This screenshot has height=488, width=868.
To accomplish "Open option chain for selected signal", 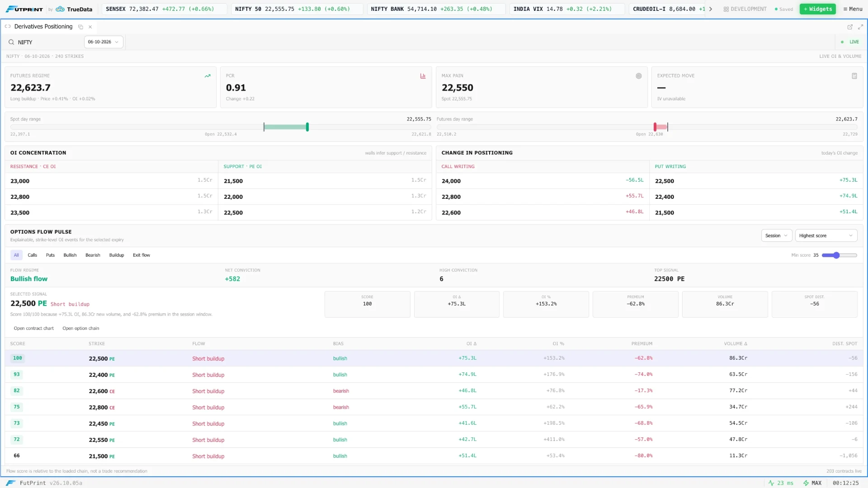I will [81, 328].
